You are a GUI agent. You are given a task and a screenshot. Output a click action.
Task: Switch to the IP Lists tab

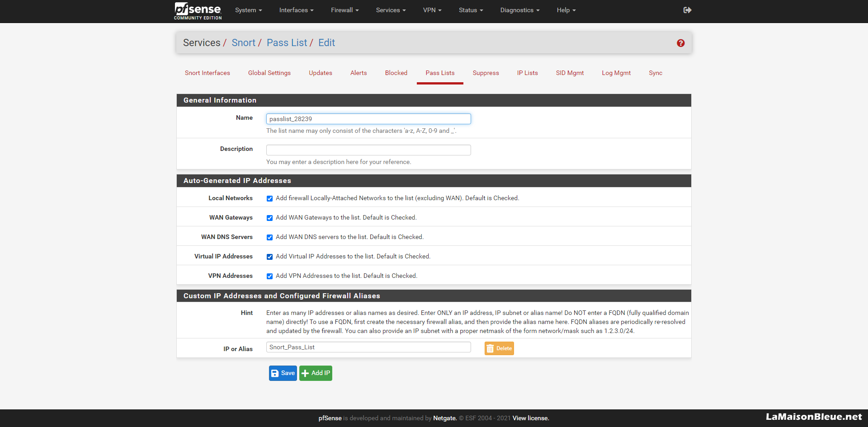pos(528,73)
